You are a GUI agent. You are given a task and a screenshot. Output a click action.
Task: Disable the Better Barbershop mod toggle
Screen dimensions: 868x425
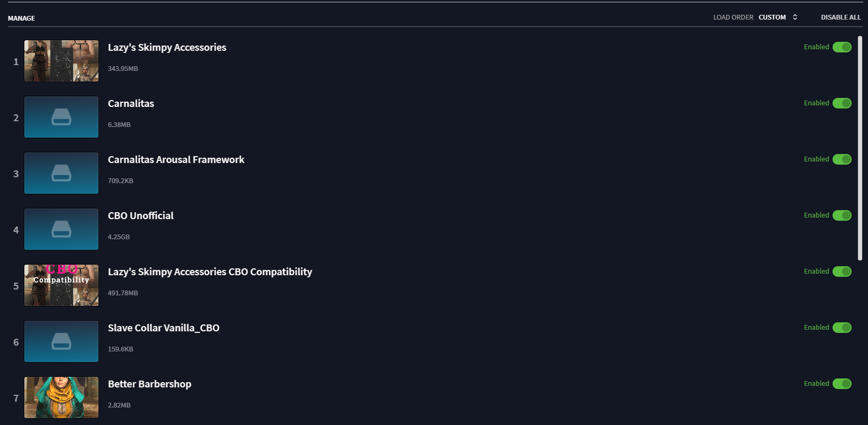point(842,384)
